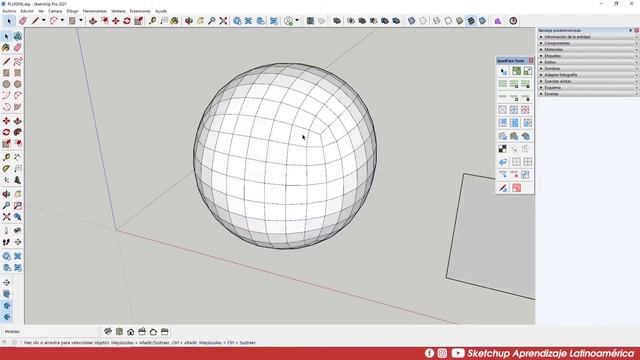The height and width of the screenshot is (360, 640).
Task: Enable the Wireframe face style
Action: (437, 21)
